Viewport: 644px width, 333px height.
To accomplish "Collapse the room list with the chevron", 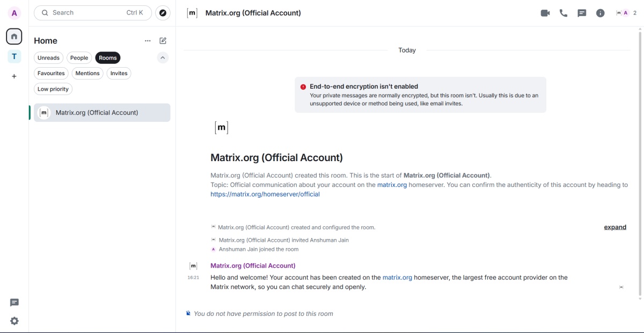I will click(163, 57).
